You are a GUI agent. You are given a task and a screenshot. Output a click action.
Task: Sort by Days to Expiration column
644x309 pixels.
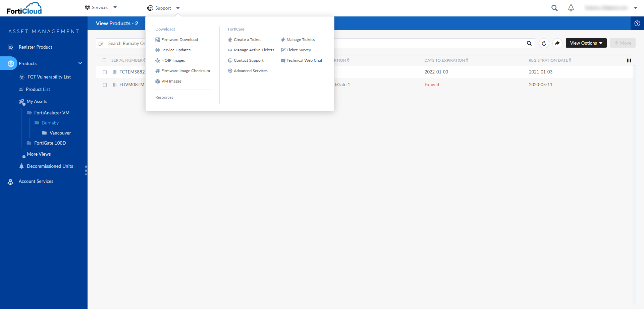tap(446, 60)
